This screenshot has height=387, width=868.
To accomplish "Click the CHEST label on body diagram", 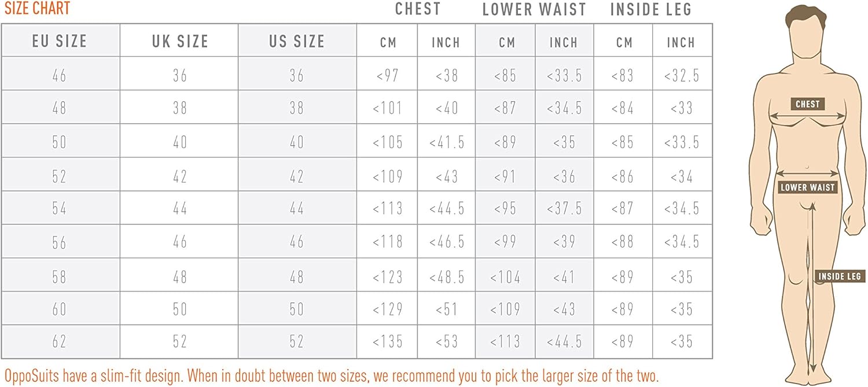I will coord(807,104).
